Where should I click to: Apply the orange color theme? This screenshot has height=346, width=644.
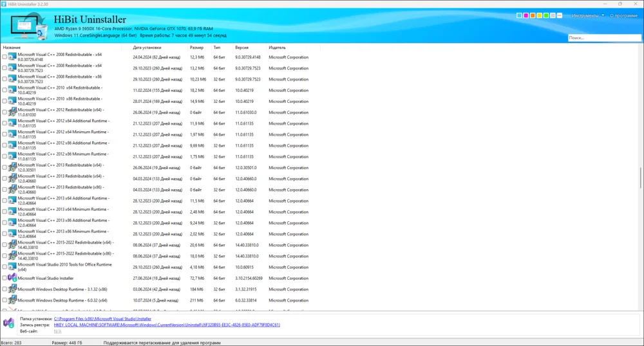tap(533, 15)
